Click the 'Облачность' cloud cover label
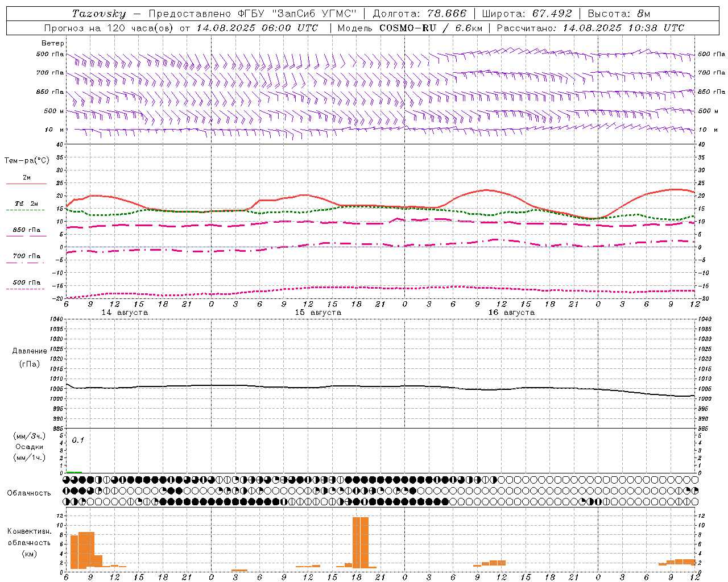Image resolution: width=728 pixels, height=582 pixels. coord(29,493)
